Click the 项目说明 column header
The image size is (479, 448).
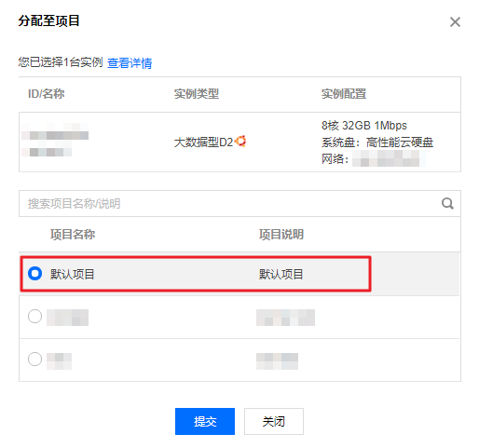pyautogui.click(x=281, y=235)
